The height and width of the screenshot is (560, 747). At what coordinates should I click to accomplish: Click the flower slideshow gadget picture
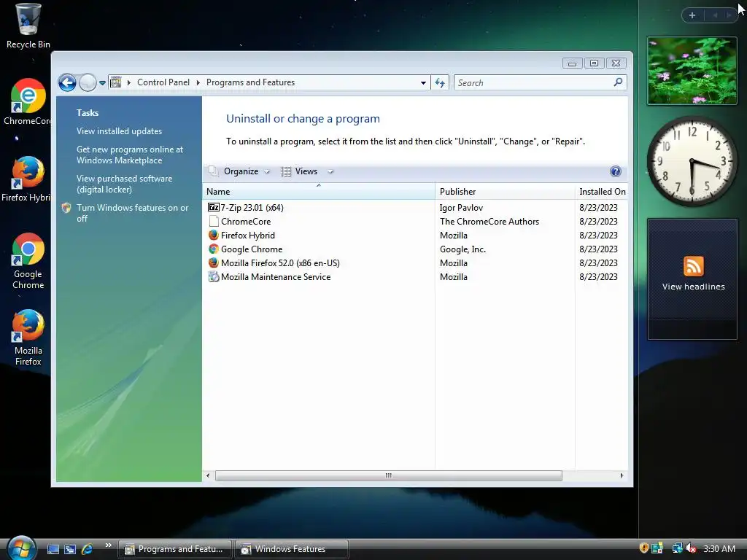click(692, 71)
